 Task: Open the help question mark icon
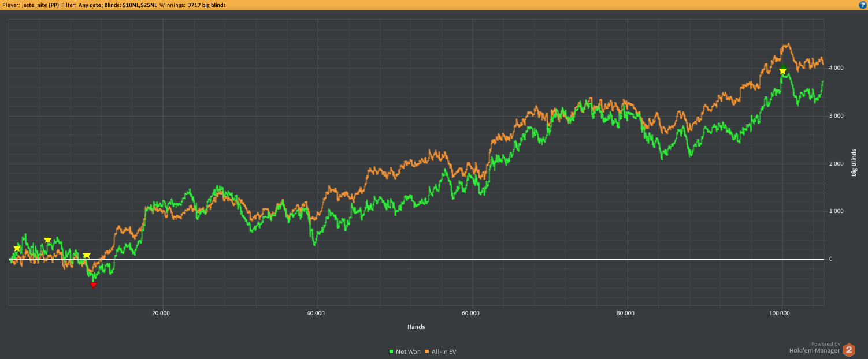click(862, 5)
